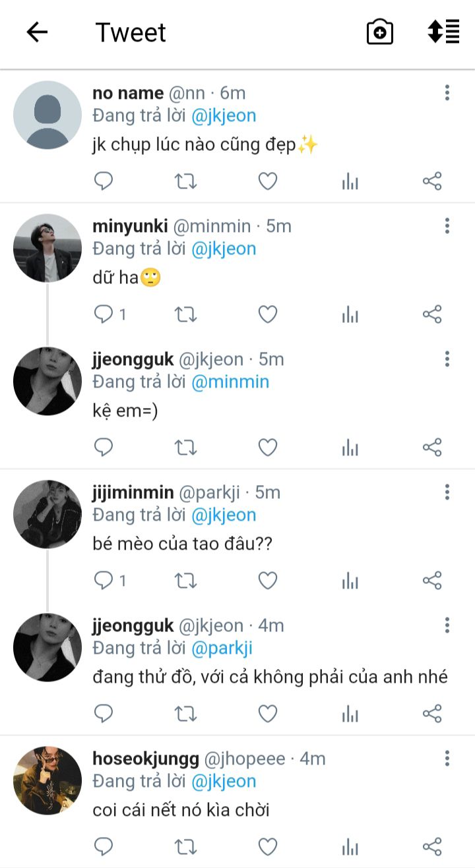Screen dimensions: 475x868
Task: Open minyunki's profile picture
Action: 47,248
